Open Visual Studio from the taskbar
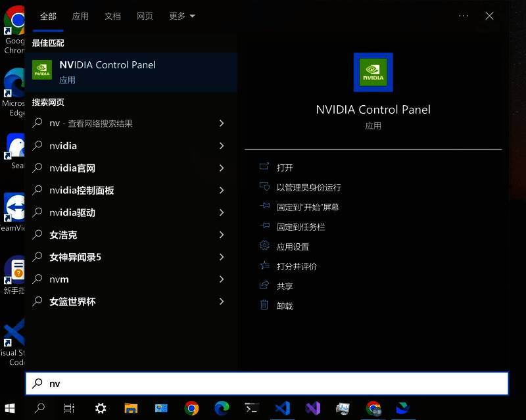Screen dimensions: 526x420 point(312,408)
